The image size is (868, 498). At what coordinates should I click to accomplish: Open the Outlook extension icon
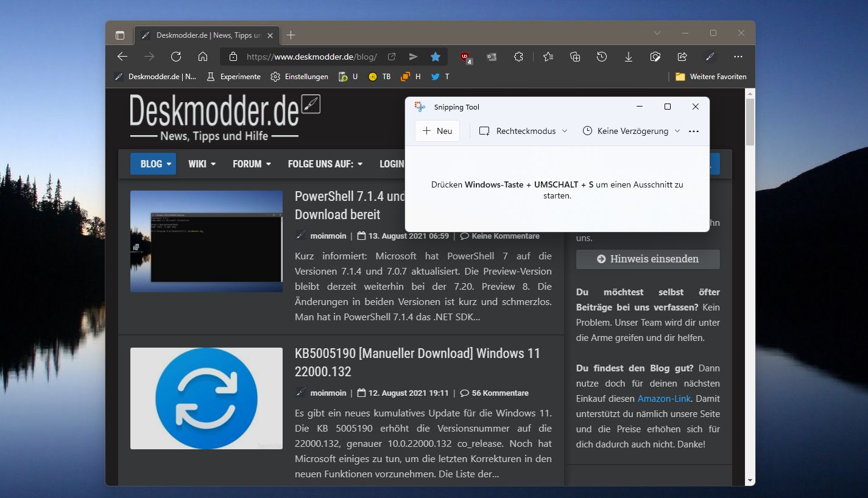tap(492, 57)
